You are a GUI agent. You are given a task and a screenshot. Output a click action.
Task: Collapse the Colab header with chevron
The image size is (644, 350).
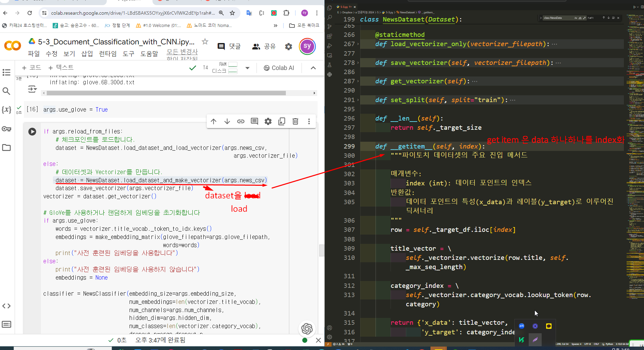[x=313, y=68]
